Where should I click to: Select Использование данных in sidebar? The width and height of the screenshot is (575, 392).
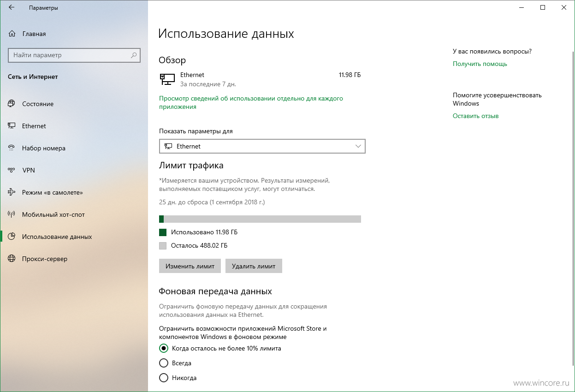tap(74, 237)
